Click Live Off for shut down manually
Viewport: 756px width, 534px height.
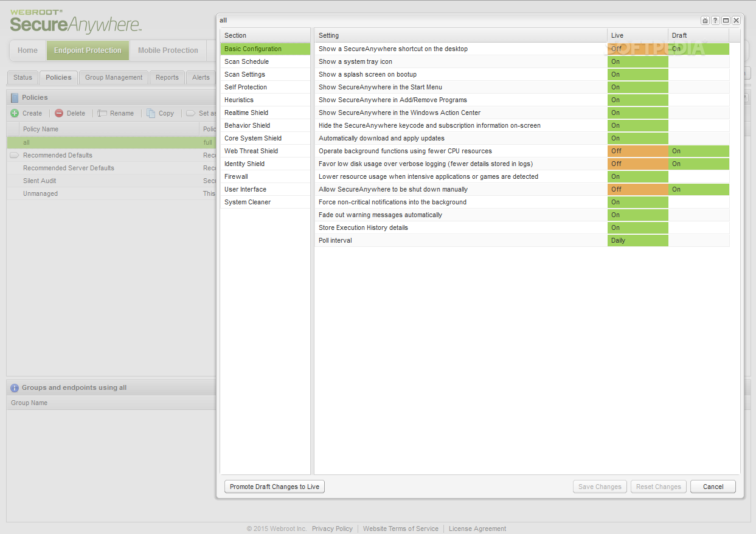[x=637, y=189]
